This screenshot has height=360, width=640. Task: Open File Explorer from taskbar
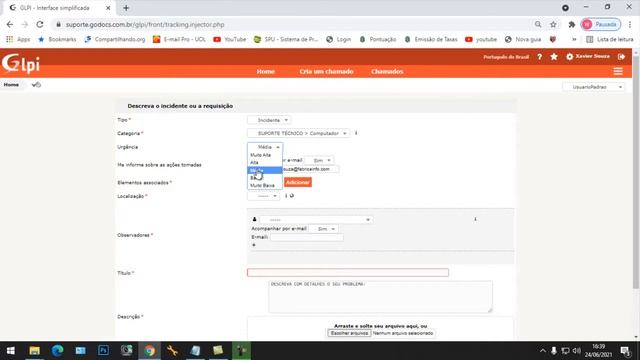34,351
